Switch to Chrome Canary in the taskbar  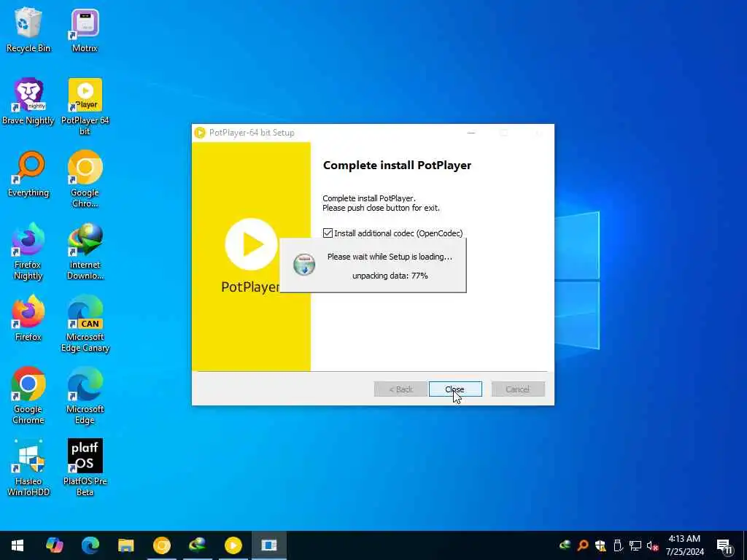point(161,545)
